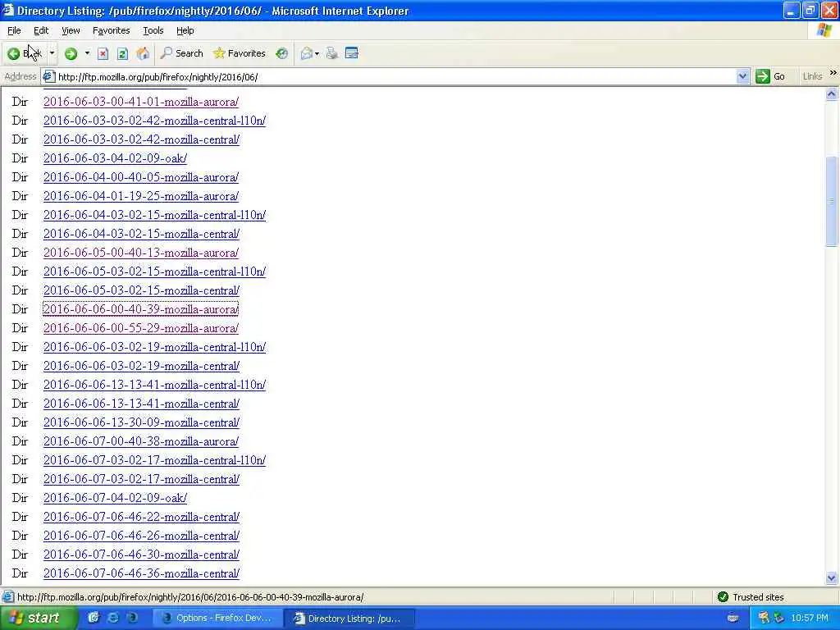Click the Go button
The width and height of the screenshot is (840, 630).
(770, 76)
